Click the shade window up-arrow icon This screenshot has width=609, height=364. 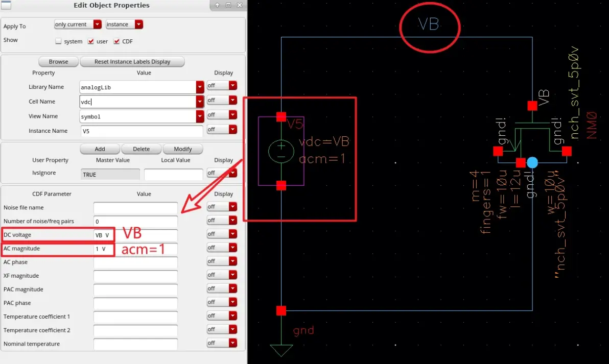pos(217,5)
